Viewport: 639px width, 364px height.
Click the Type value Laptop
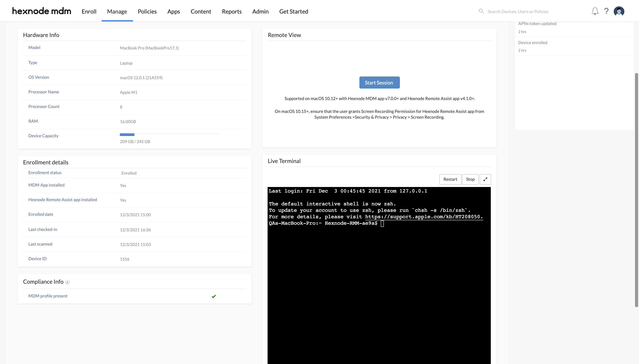coord(126,63)
